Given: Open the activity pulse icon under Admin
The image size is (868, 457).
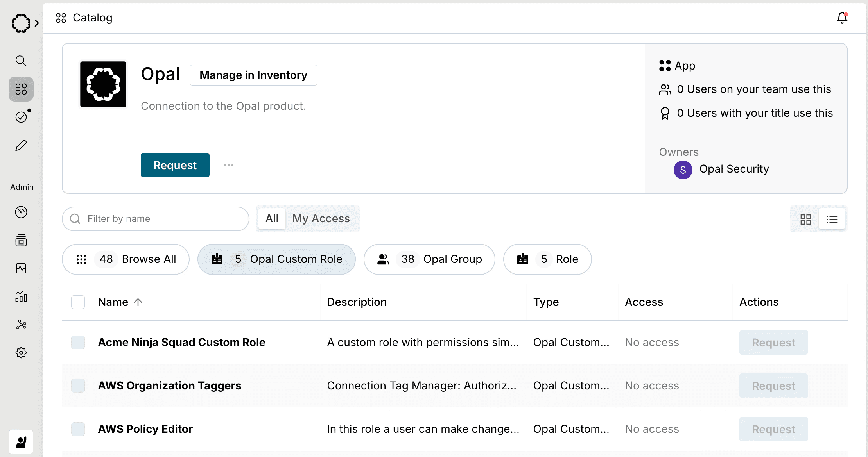Looking at the screenshot, I should 21,268.
